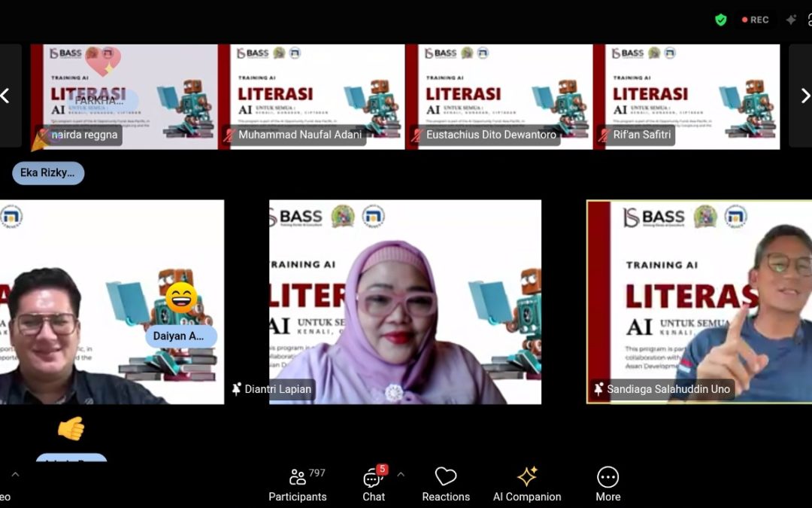Open the Chat panel
812x508 pixels.
374,485
